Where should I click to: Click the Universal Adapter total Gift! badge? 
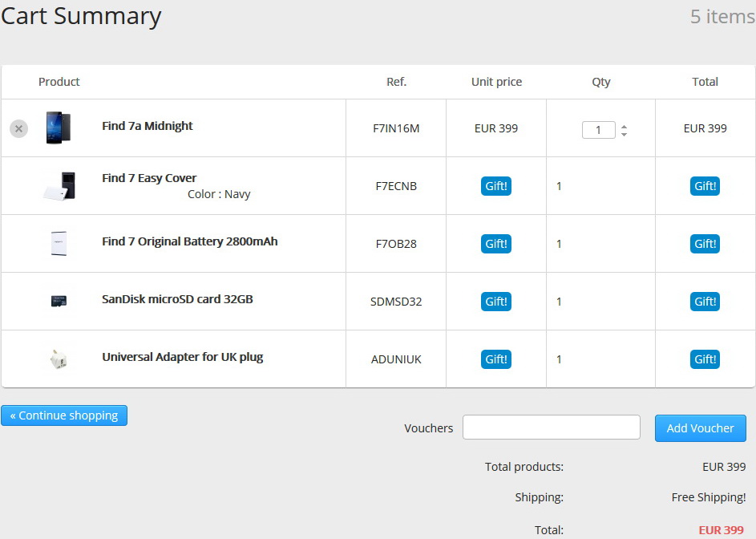pos(705,359)
